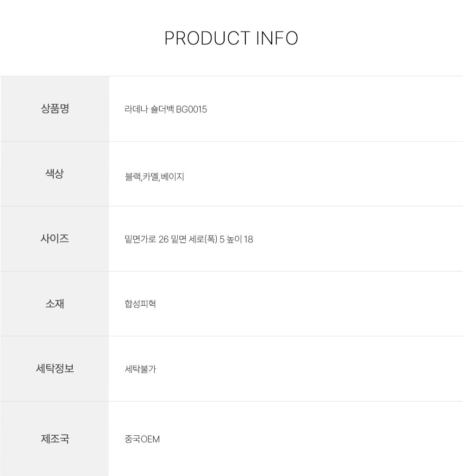
Task: Click the 소재 row label
Action: click(x=55, y=304)
